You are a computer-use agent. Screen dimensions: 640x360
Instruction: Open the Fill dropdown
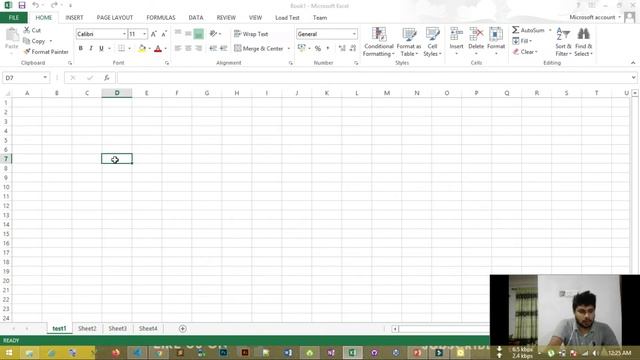tap(522, 41)
